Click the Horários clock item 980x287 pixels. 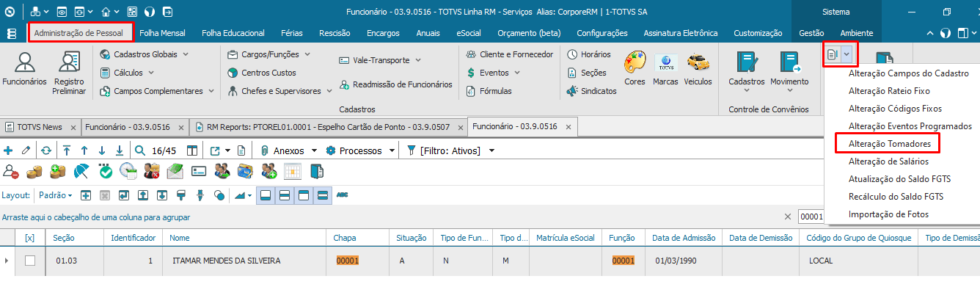(590, 54)
